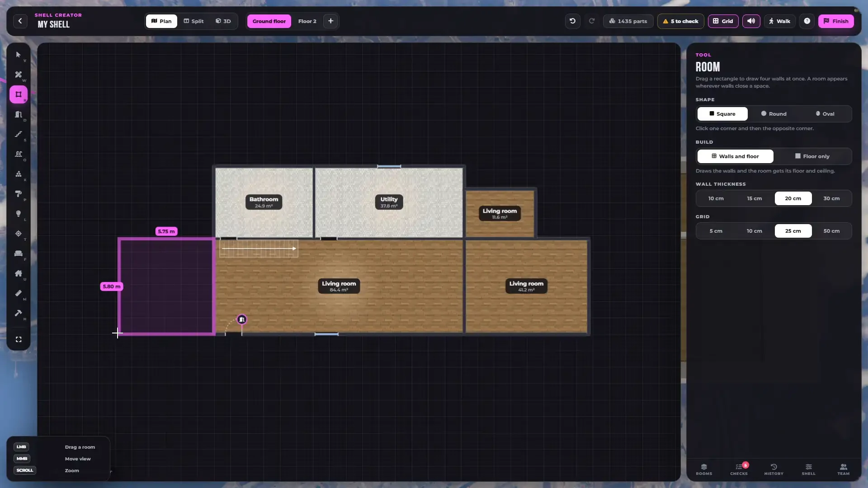Set grid size to 50 cm
Viewport: 868px width, 488px height.
[831, 231]
